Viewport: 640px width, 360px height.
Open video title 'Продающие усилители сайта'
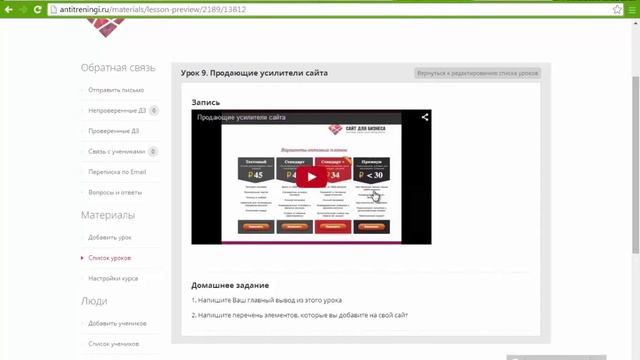(241, 117)
